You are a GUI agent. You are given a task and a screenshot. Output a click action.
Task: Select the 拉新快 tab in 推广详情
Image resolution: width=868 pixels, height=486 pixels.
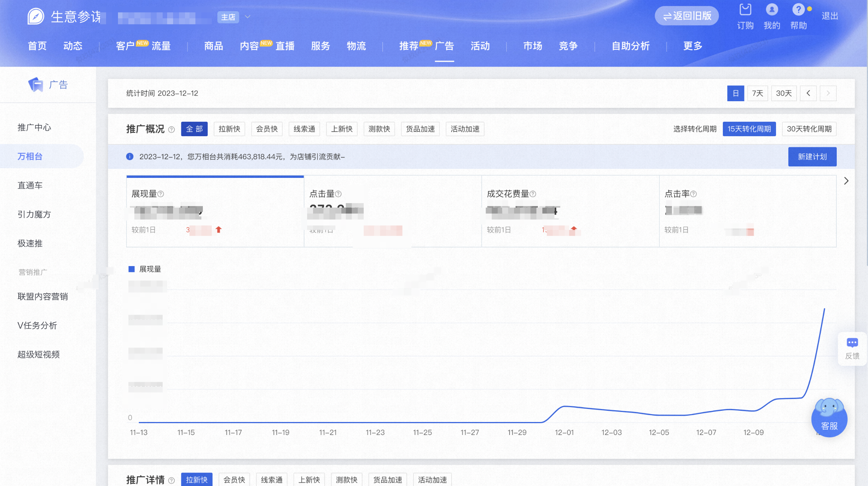point(197,480)
